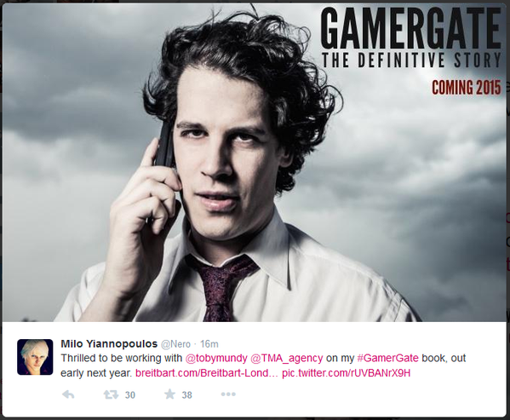The width and height of the screenshot is (510, 420).
Task: Open the tweet permalink via 16m timestamp
Action: (x=209, y=344)
